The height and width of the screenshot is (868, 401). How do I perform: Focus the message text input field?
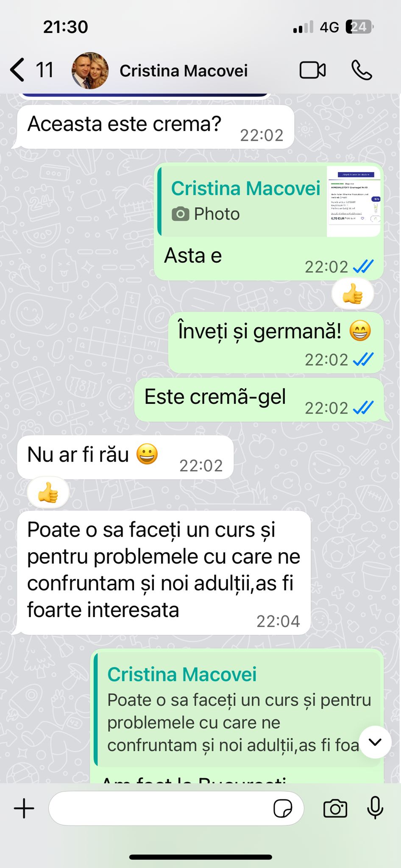click(176, 808)
